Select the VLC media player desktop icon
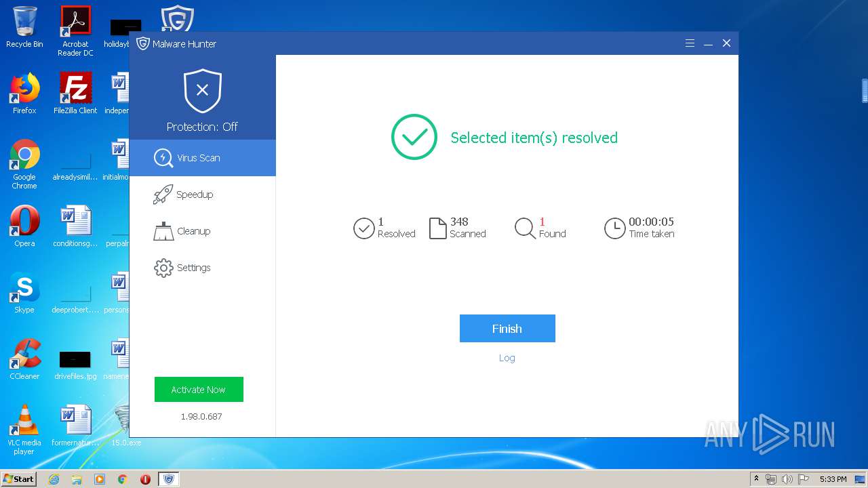Image resolution: width=868 pixels, height=488 pixels. click(x=24, y=430)
